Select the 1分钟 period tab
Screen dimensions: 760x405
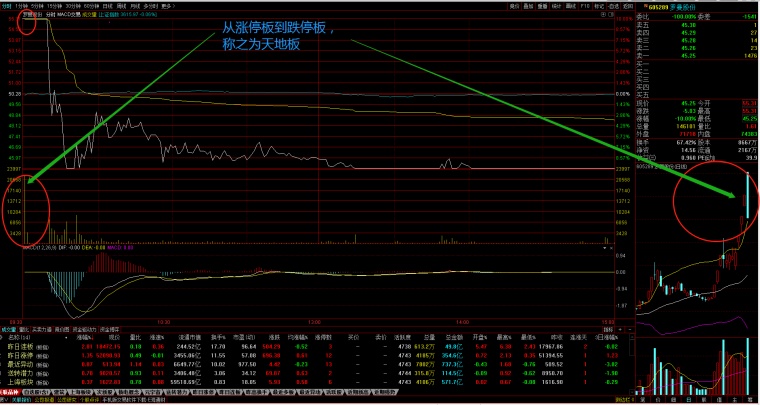point(21,6)
